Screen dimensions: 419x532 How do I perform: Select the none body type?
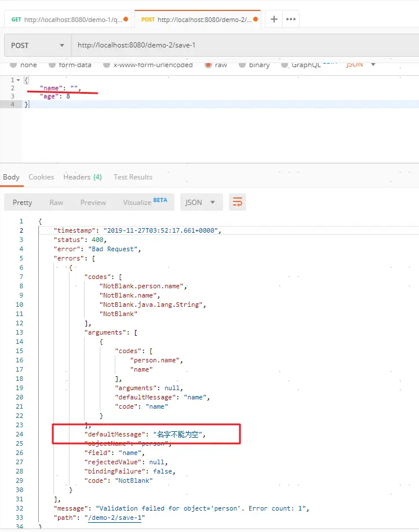pyautogui.click(x=23, y=65)
